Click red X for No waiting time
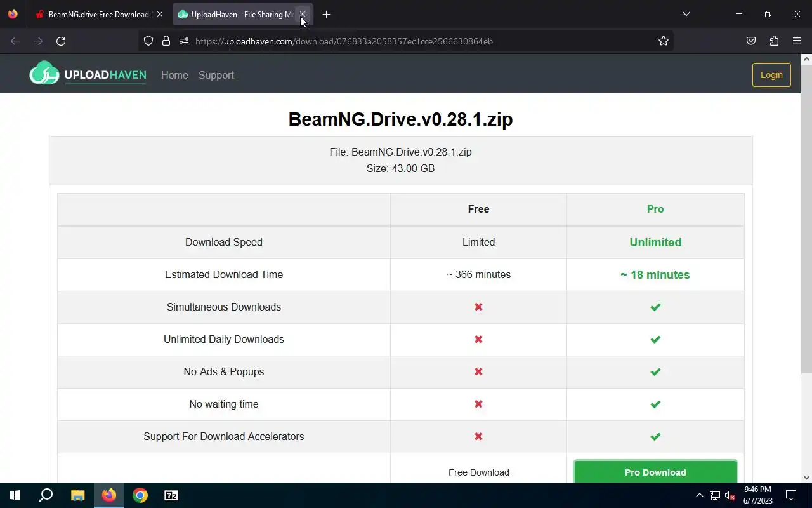The height and width of the screenshot is (508, 812). [x=478, y=404]
